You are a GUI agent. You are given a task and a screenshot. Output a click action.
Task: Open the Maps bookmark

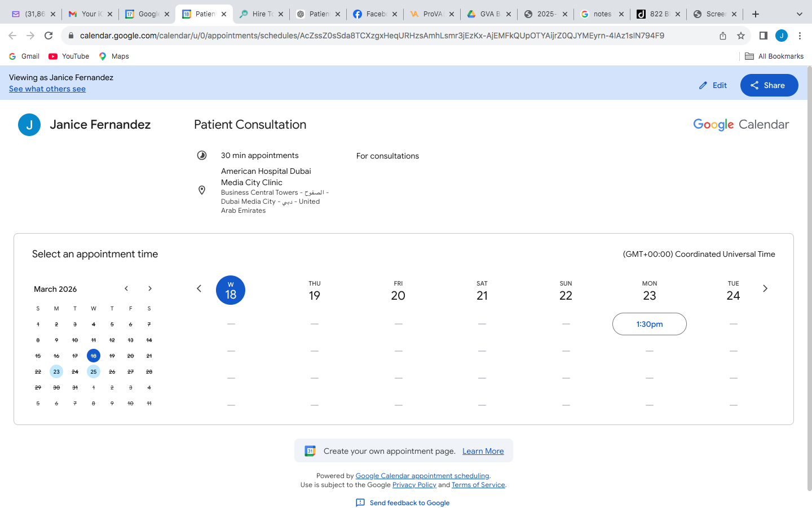coord(114,56)
